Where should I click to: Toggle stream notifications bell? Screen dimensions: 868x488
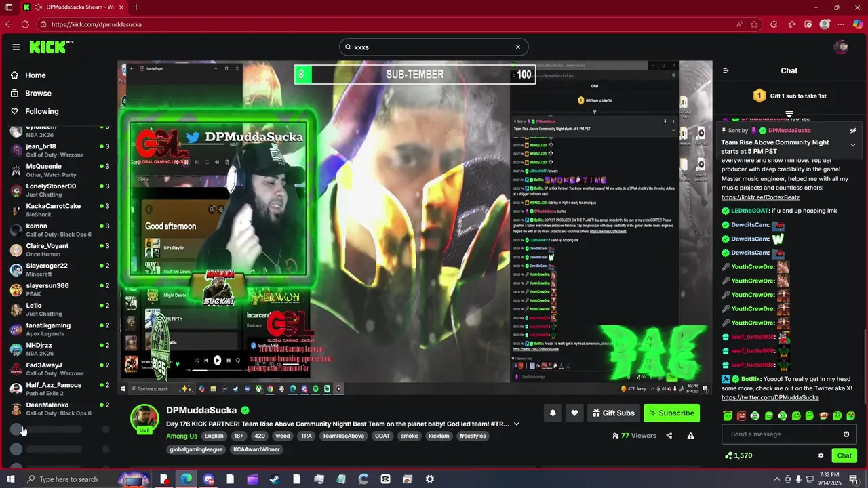tap(553, 413)
